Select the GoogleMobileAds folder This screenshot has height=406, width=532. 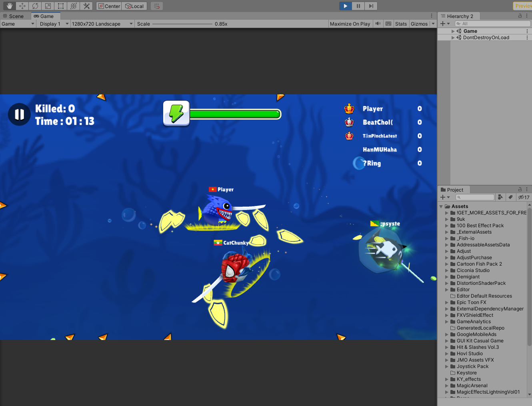[x=476, y=334]
